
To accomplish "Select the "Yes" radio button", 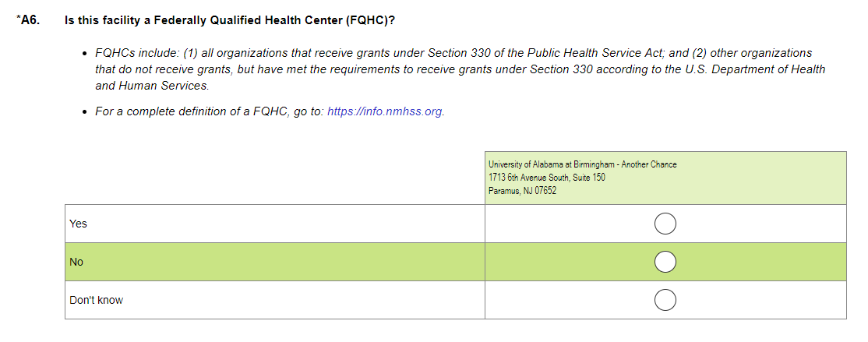I will [x=665, y=224].
